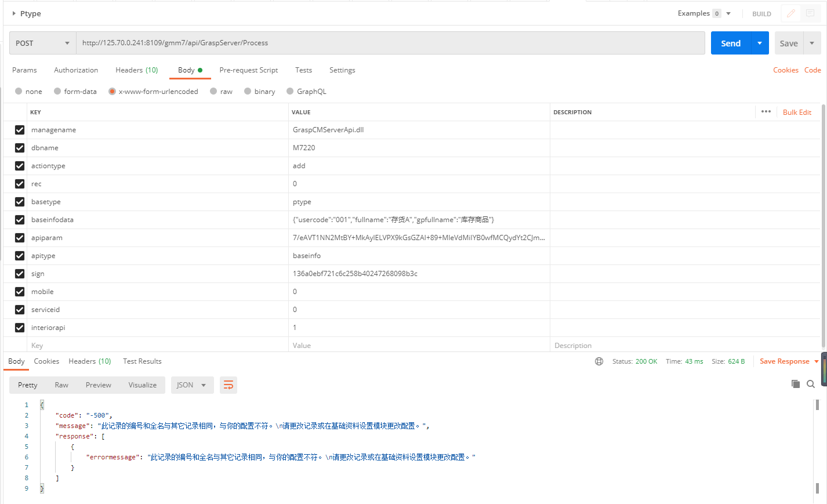
Task: Uncheck the managename parameter checkbox
Action: tap(20, 130)
